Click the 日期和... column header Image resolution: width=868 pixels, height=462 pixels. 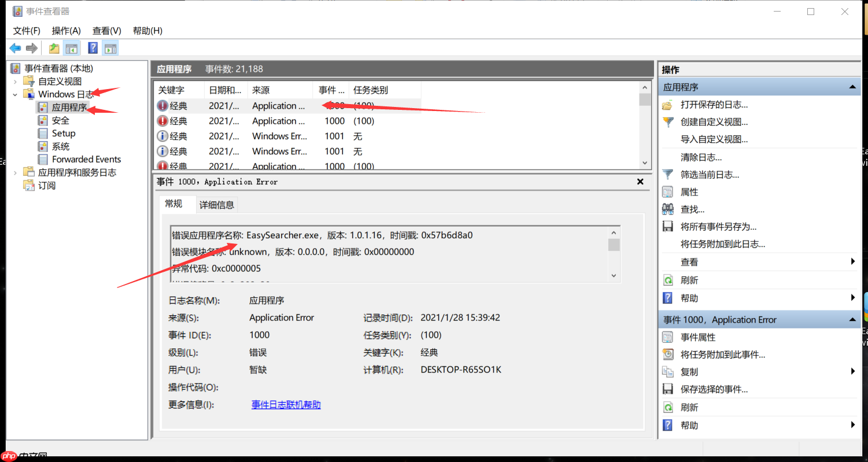226,90
